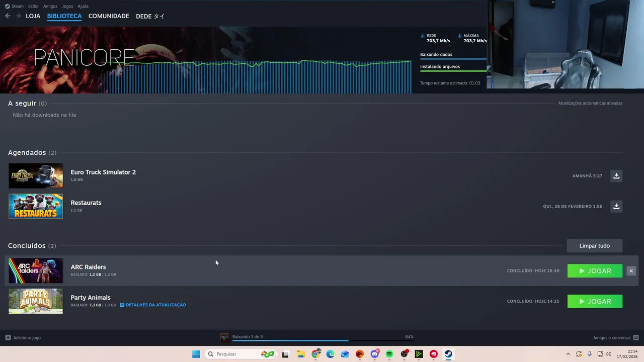
Task: Click the small downloading game thumbnail in the bottom bar
Action: point(225,338)
